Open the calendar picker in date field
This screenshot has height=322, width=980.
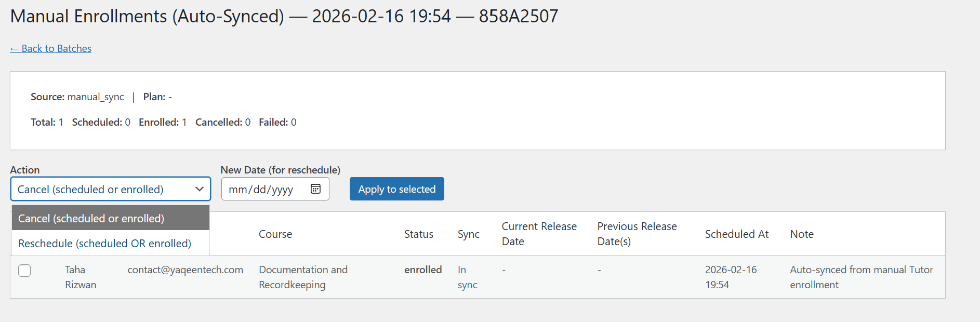315,189
